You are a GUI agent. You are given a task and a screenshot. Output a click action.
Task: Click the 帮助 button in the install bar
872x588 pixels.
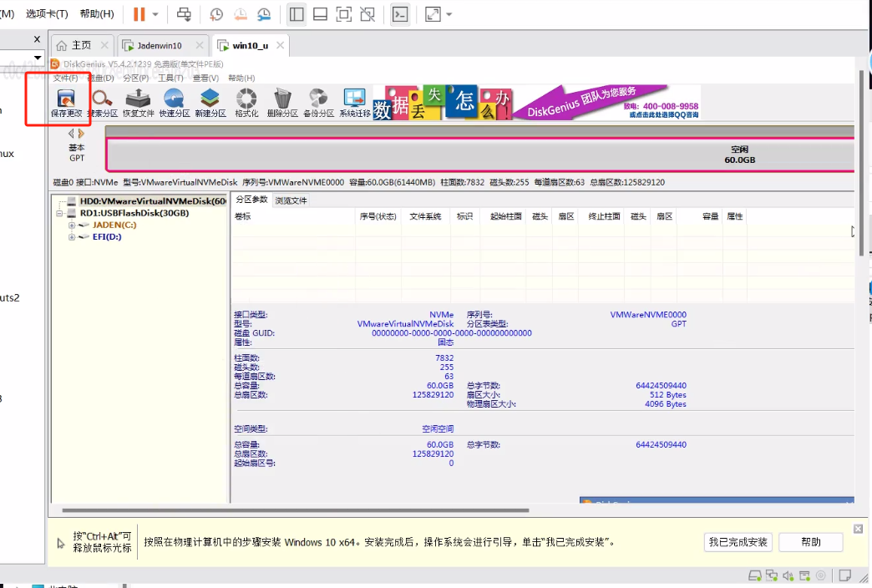click(x=811, y=542)
